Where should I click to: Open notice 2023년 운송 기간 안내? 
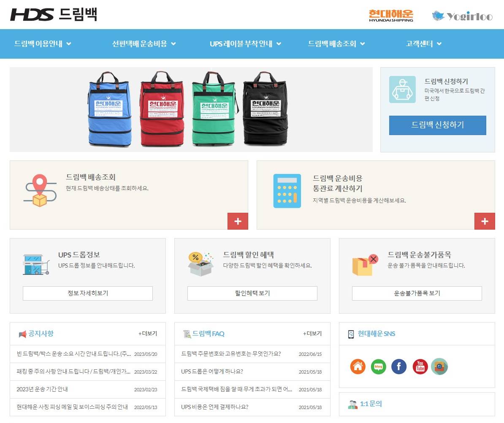click(x=42, y=389)
